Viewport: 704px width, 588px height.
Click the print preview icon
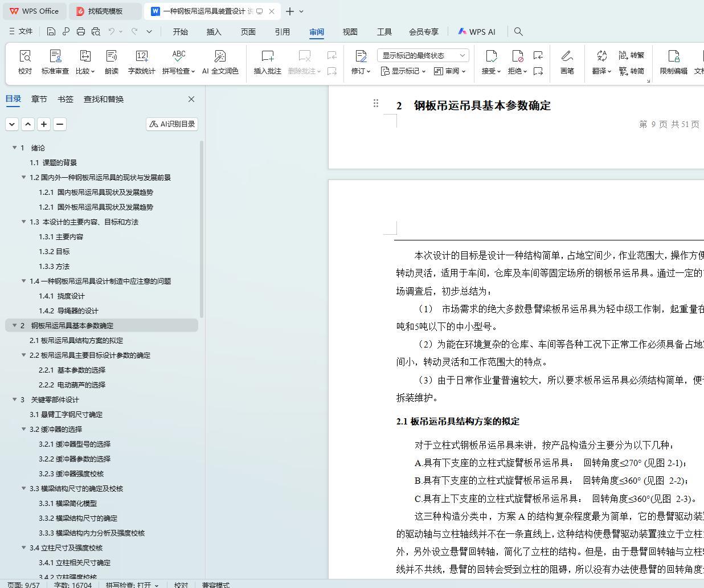point(96,31)
